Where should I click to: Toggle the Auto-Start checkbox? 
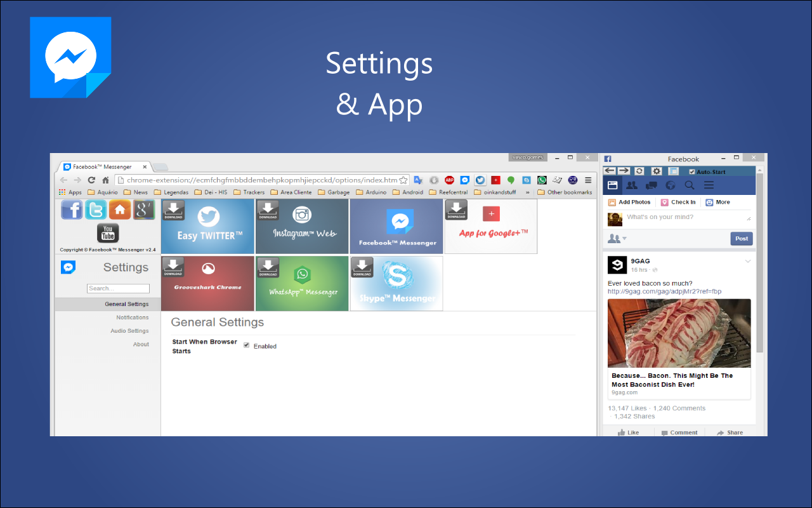pyautogui.click(x=692, y=171)
